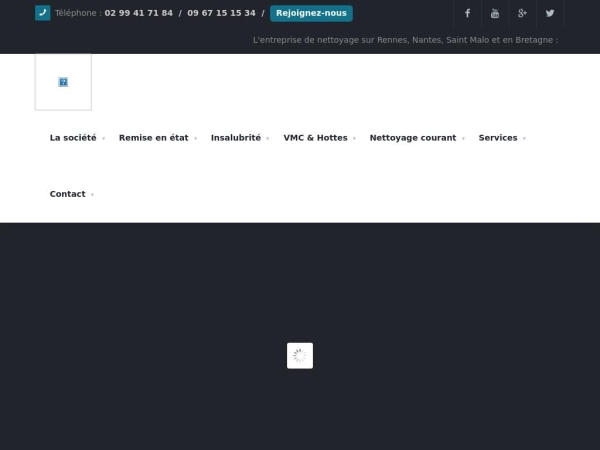Click the phone handset icon
This screenshot has width=600, height=450.
42,13
